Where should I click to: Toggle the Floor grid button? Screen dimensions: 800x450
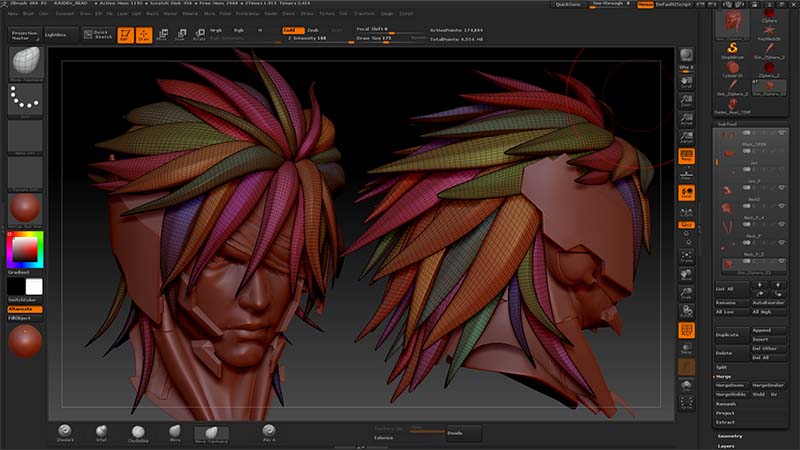point(686,174)
